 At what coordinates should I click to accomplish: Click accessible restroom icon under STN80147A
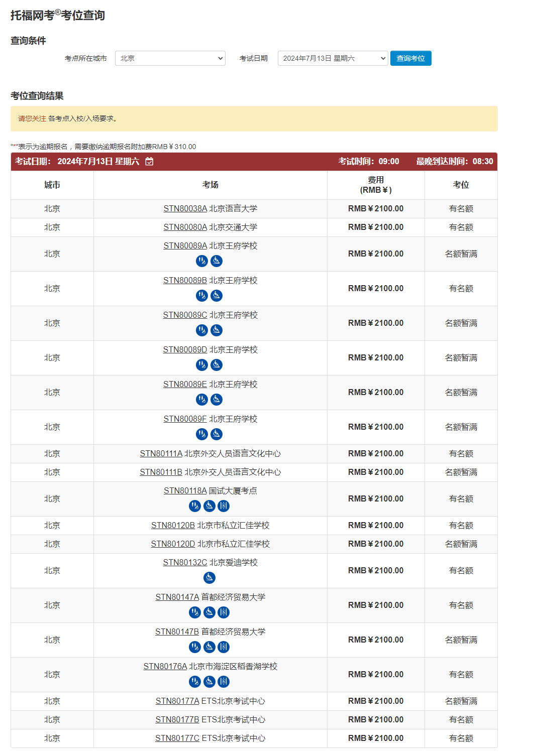tap(195, 612)
